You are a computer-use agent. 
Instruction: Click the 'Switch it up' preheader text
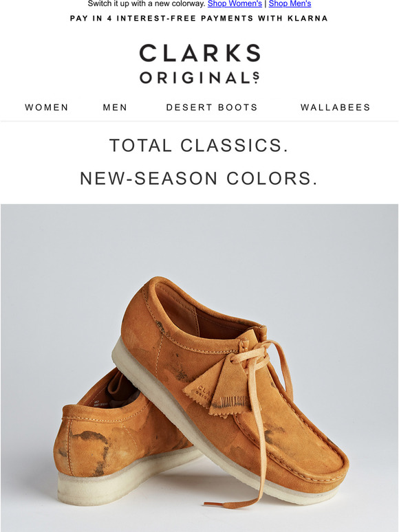[x=147, y=3]
